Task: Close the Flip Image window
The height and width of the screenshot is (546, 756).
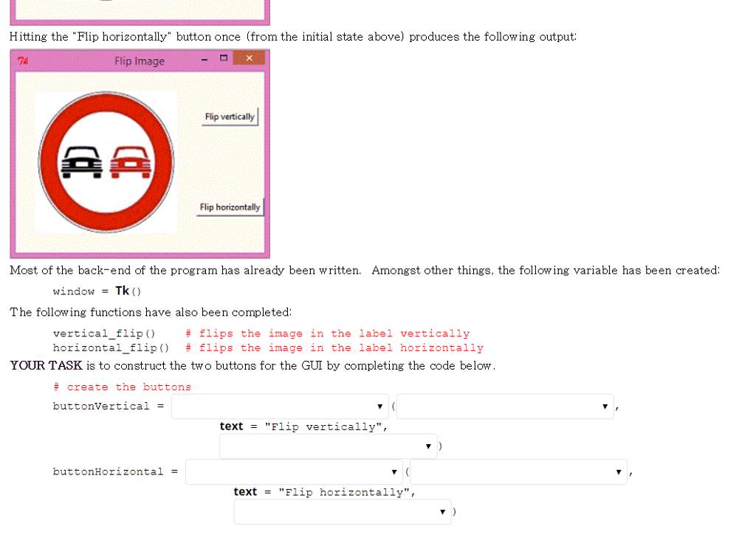Action: tap(249, 58)
